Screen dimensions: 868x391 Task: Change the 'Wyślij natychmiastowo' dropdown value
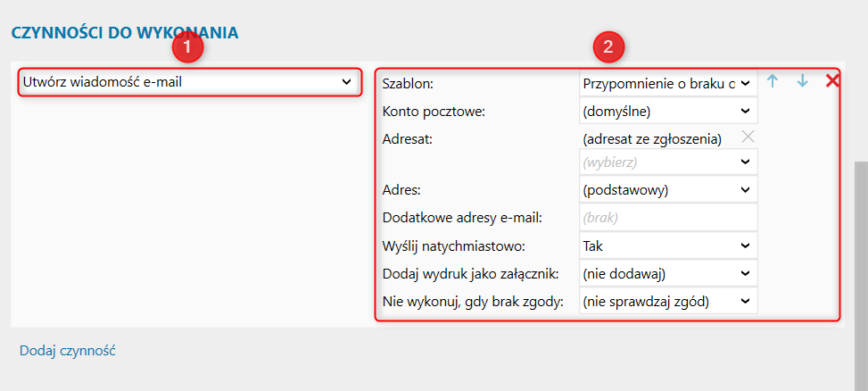[667, 245]
